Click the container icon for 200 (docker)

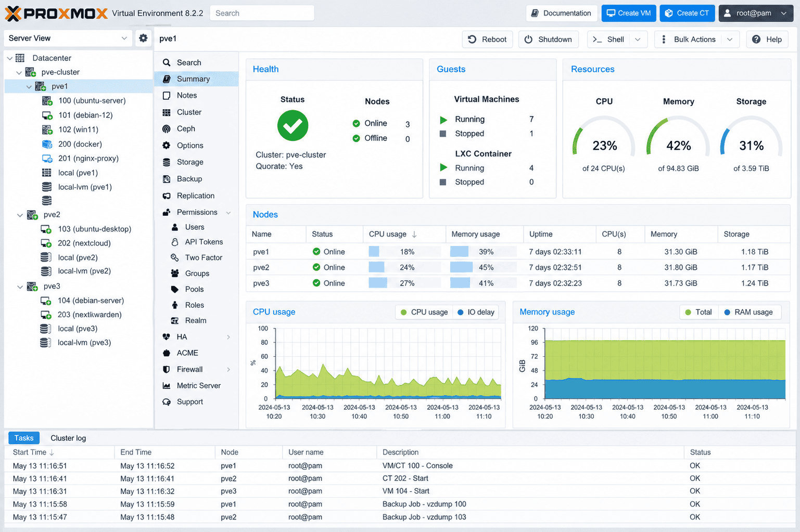pyautogui.click(x=47, y=144)
